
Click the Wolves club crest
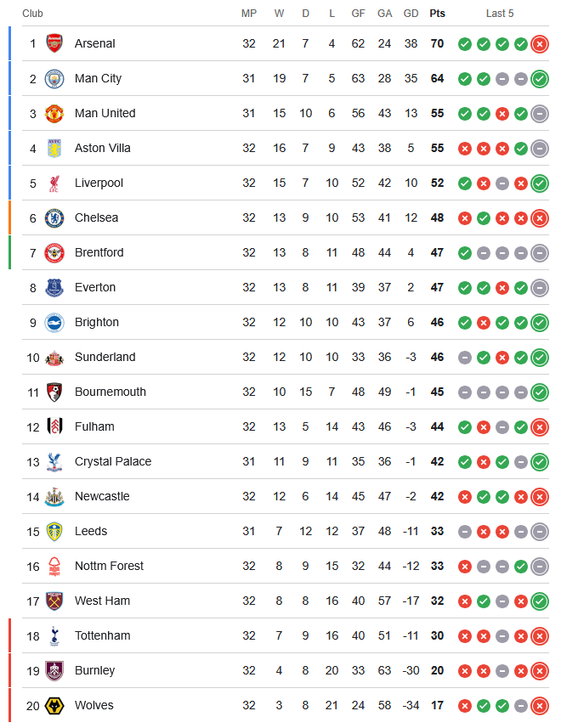coord(53,705)
